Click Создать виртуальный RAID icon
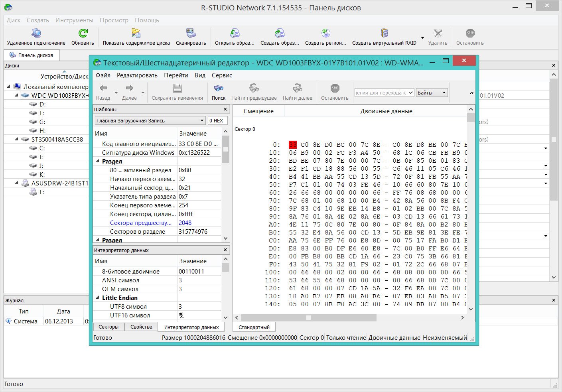The width and height of the screenshot is (562, 392). pyautogui.click(x=384, y=33)
